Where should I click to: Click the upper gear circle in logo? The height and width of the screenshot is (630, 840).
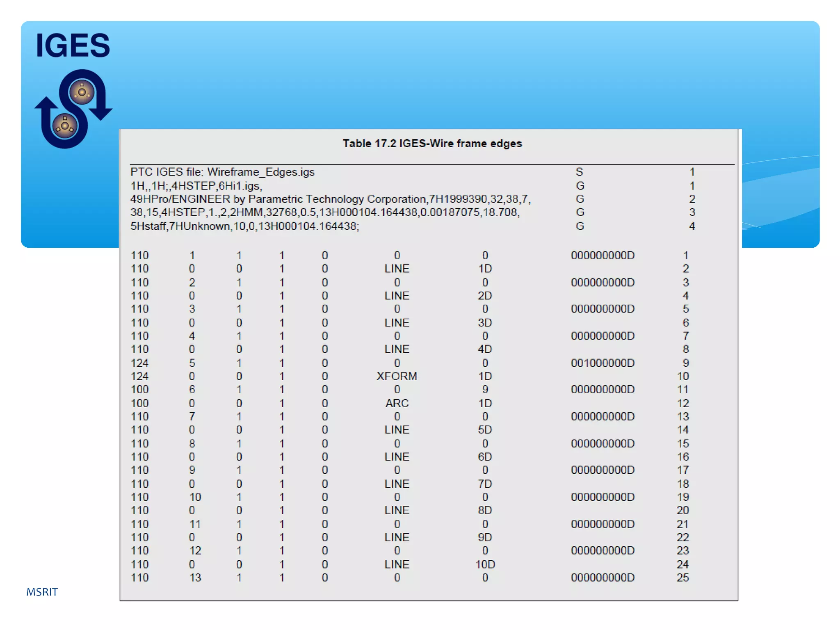tap(82, 92)
